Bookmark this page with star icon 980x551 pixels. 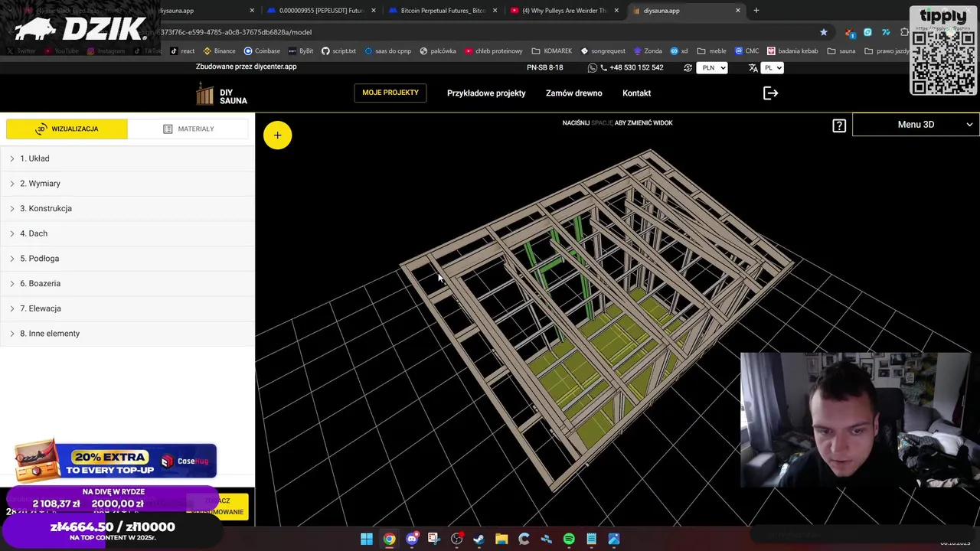tap(824, 32)
